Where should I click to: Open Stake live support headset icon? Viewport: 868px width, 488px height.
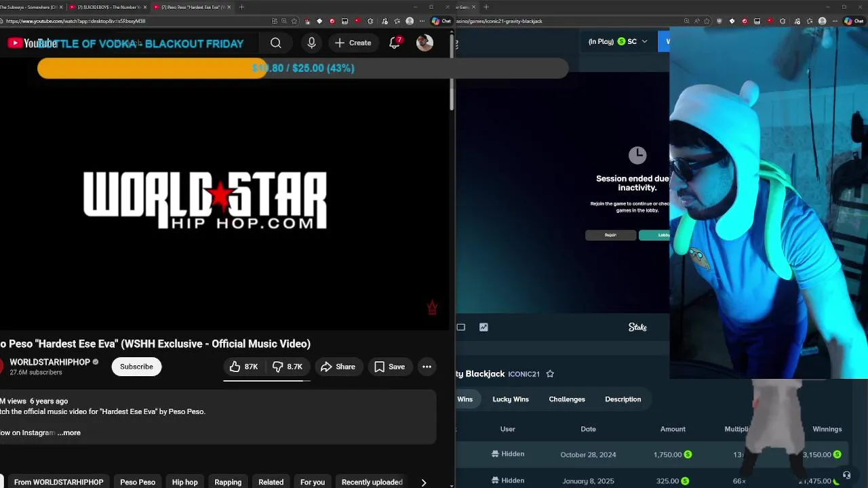point(846,476)
